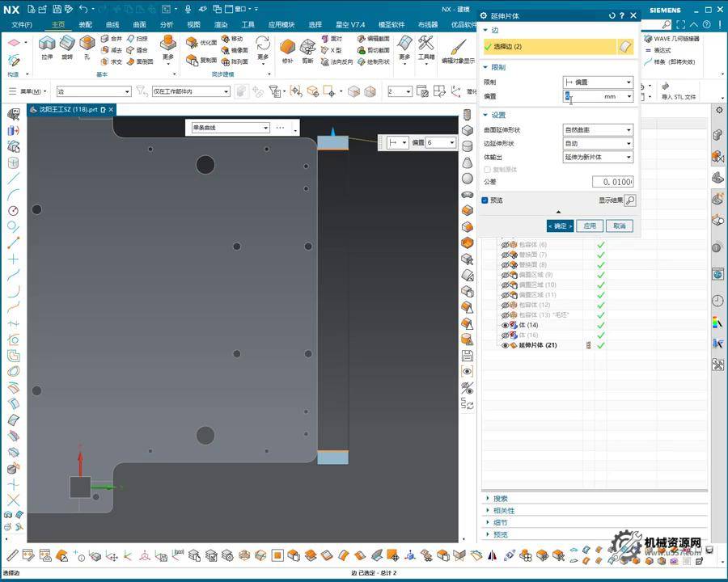Click the 显示结果 magnifier icon
The image size is (728, 582).
630,200
